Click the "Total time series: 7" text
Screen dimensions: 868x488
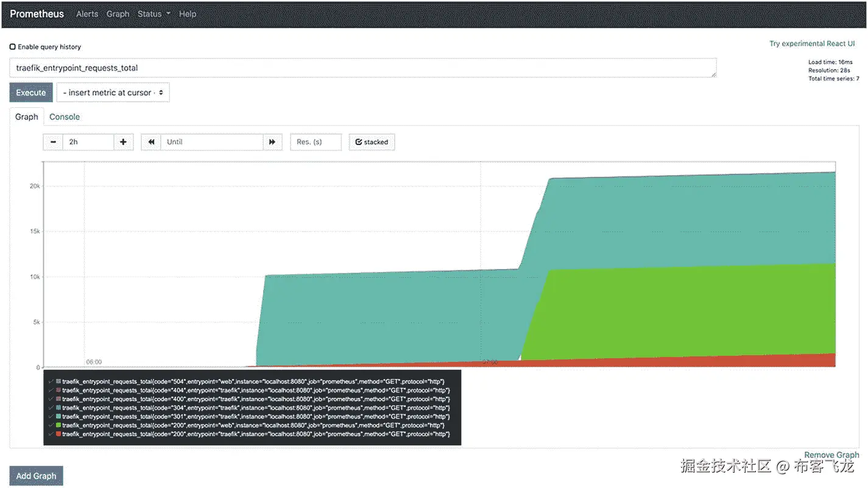834,79
